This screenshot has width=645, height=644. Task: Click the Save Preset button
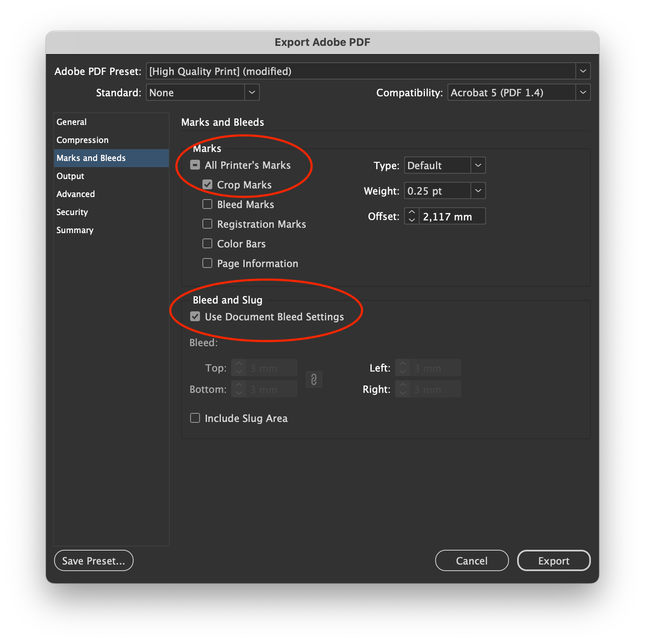94,560
